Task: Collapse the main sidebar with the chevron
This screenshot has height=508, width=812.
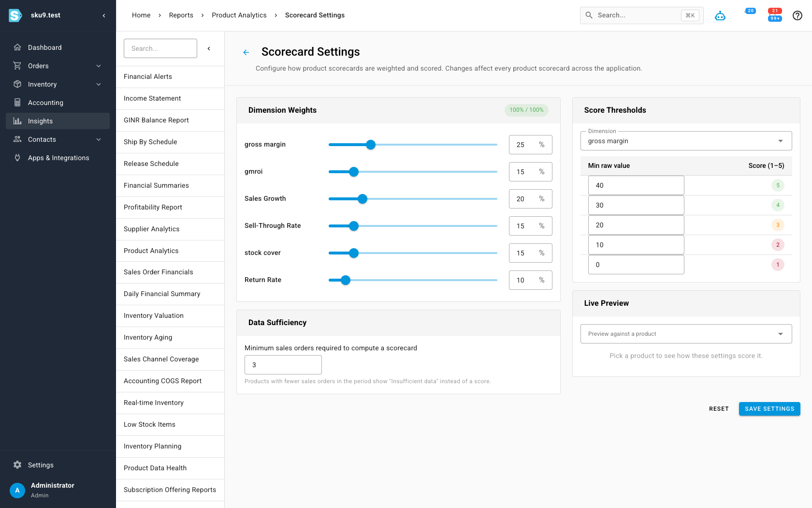Action: (x=104, y=15)
